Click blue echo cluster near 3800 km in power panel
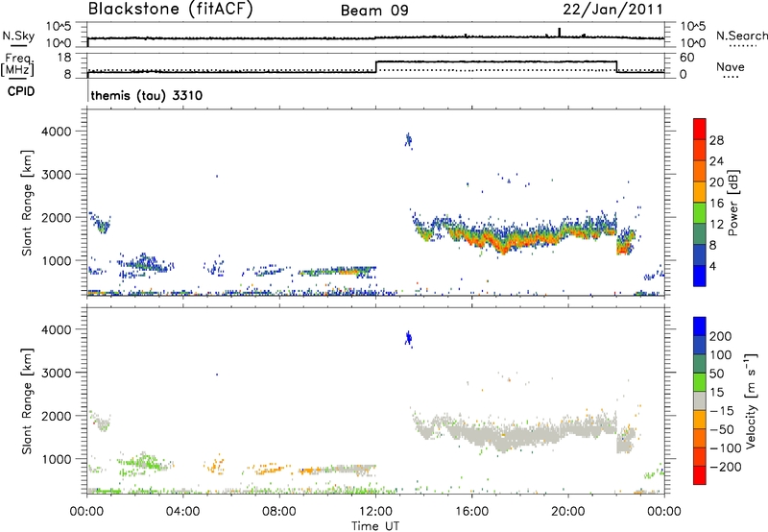Image resolution: width=768 pixels, height=532 pixels. 408,140
